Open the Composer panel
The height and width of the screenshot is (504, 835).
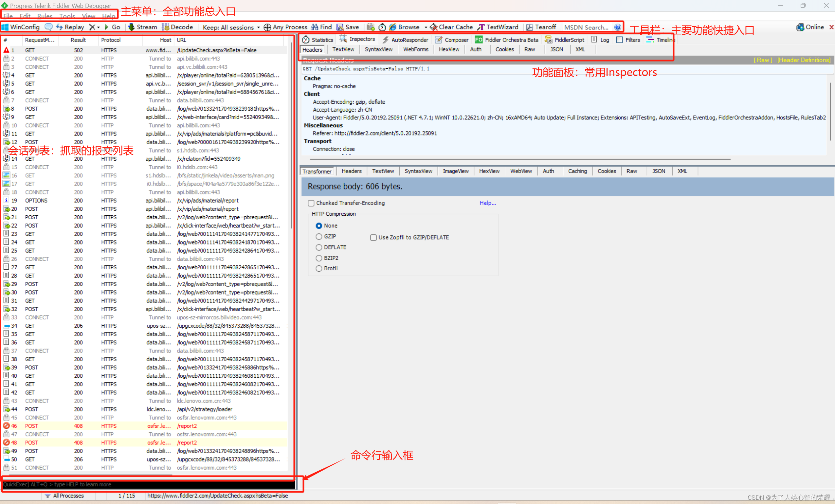click(x=450, y=39)
